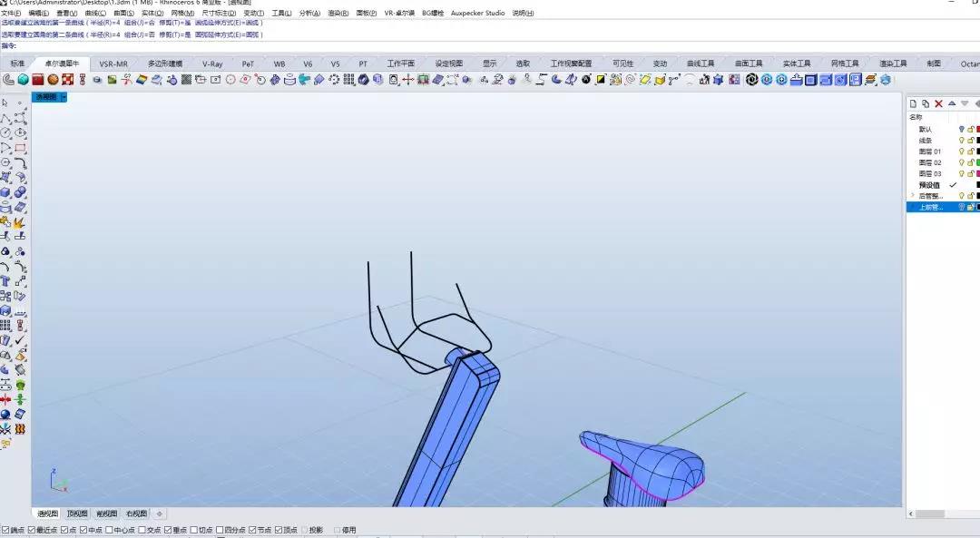980x538 pixels.
Task: Pick the Polyline tool in left sidebar
Action: [x=5, y=118]
